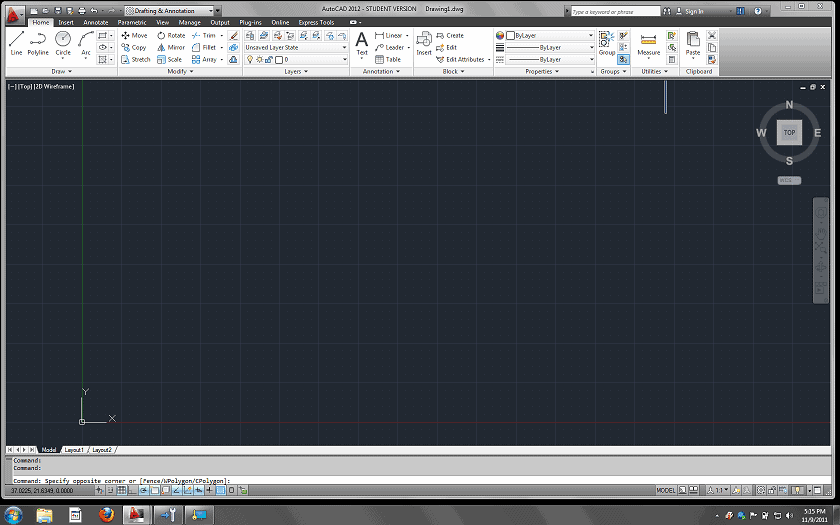The height and width of the screenshot is (525, 840).
Task: Expand the Draw panel
Action: pos(61,72)
